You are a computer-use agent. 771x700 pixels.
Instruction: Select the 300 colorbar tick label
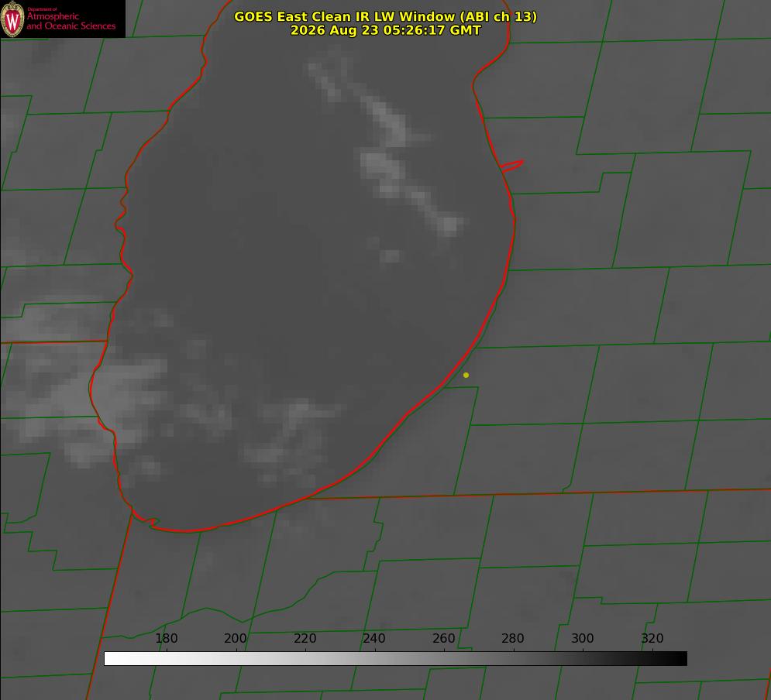tap(582, 639)
